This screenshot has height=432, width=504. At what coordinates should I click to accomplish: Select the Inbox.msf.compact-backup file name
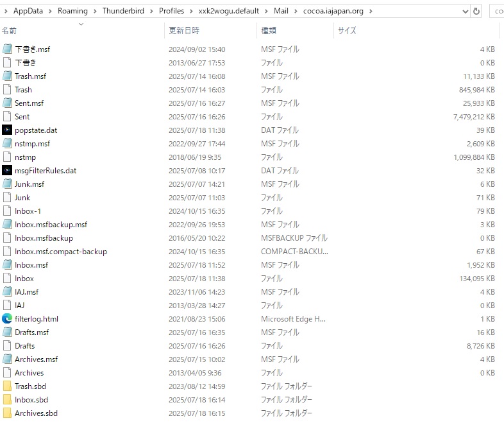click(61, 252)
